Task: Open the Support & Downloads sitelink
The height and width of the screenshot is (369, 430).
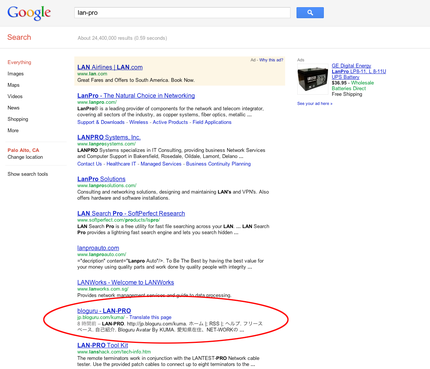Action: (101, 122)
